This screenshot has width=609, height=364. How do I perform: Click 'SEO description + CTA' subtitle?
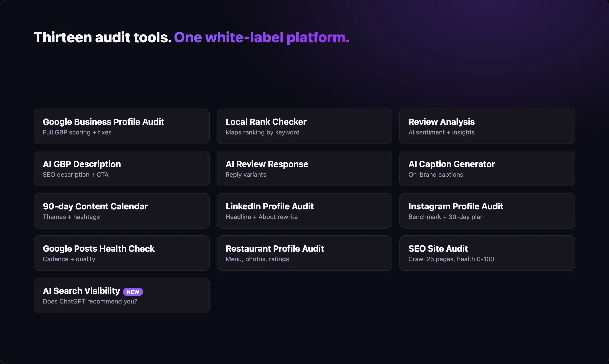(x=76, y=175)
